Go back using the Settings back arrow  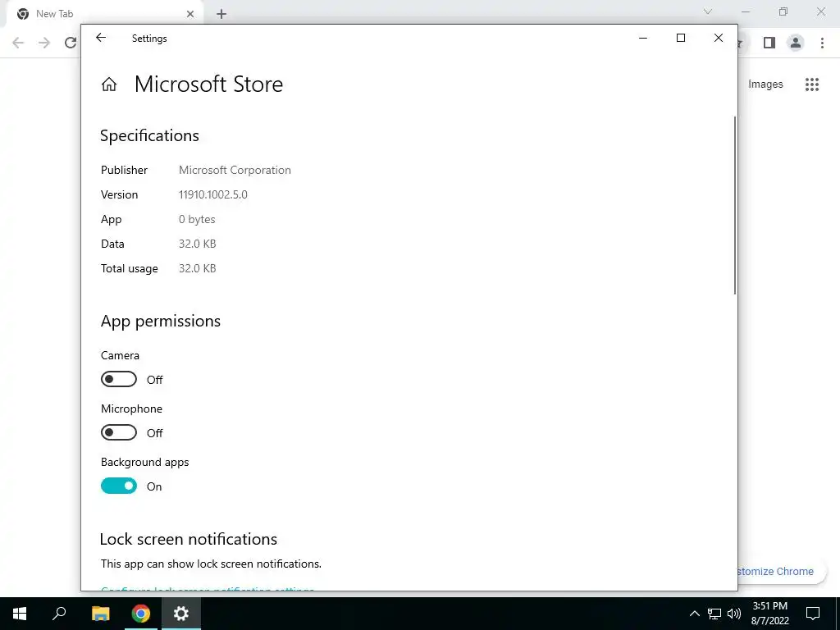(101, 38)
